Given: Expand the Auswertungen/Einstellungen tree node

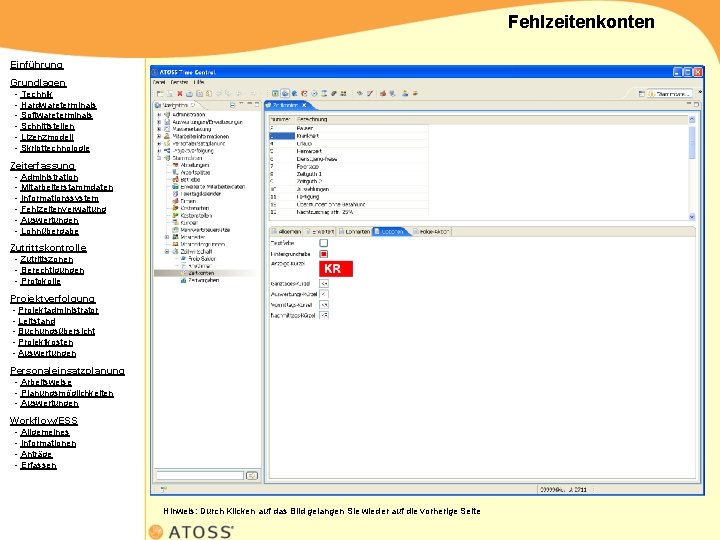Looking at the screenshot, I should click(159, 122).
